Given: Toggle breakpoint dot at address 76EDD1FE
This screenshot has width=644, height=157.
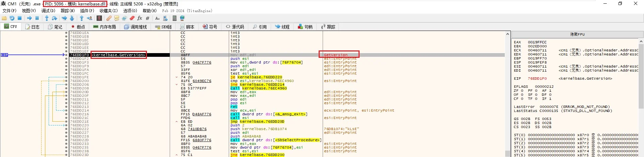Looking at the screenshot, I should point(66,77).
